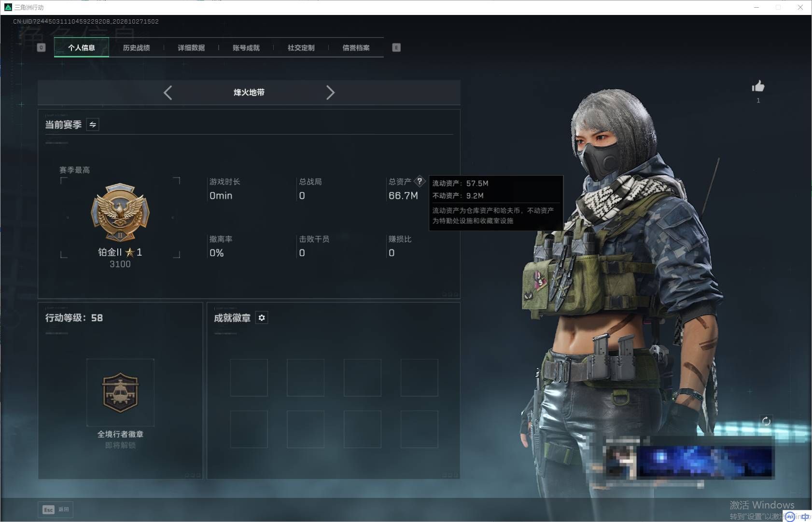Click the 击败干员 stat label
The height and width of the screenshot is (522, 812).
click(314, 239)
